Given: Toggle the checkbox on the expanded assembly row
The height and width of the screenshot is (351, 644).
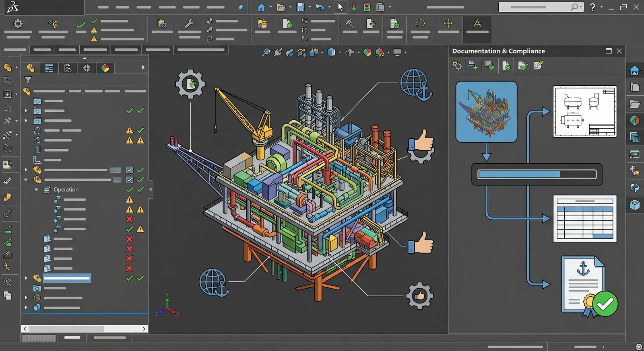Looking at the screenshot, I should click(x=130, y=180).
